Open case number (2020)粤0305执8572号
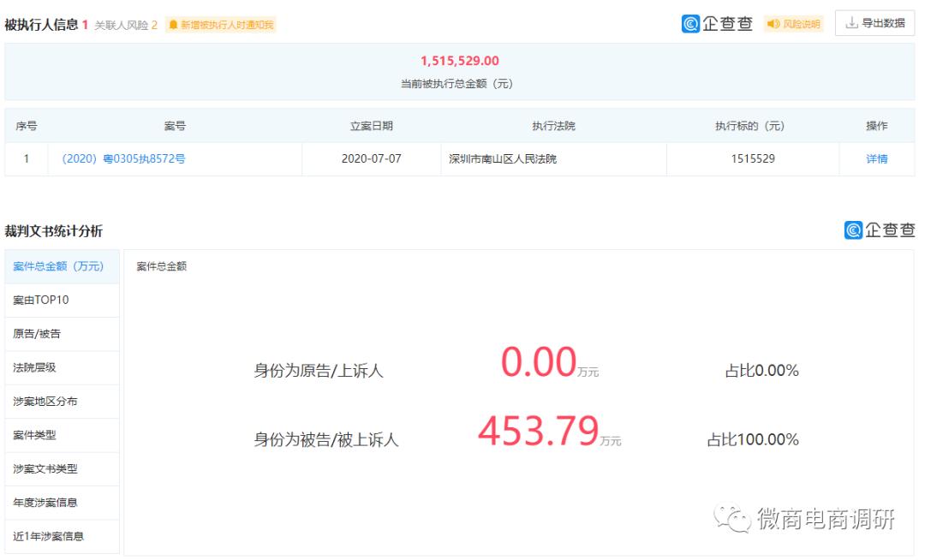This screenshot has height=560, width=925. click(123, 158)
